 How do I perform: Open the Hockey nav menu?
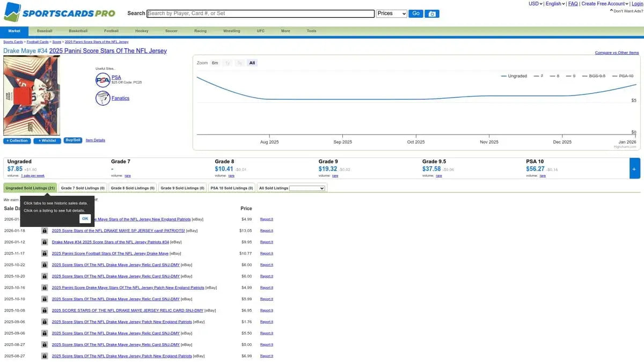point(142,31)
